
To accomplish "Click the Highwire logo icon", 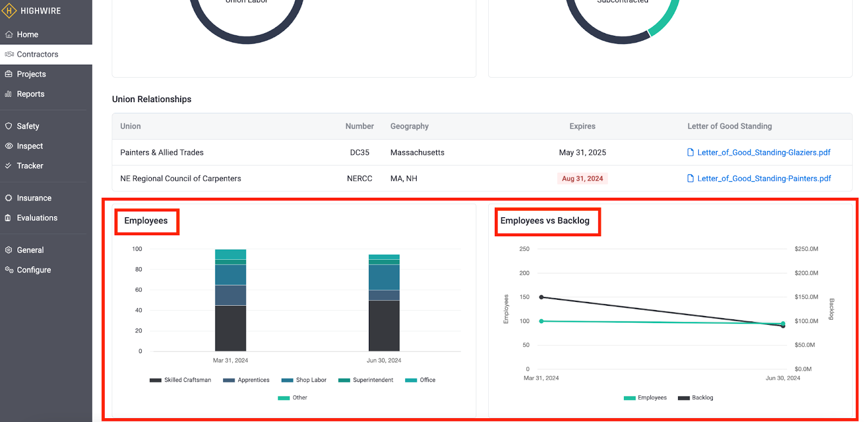I will point(9,10).
